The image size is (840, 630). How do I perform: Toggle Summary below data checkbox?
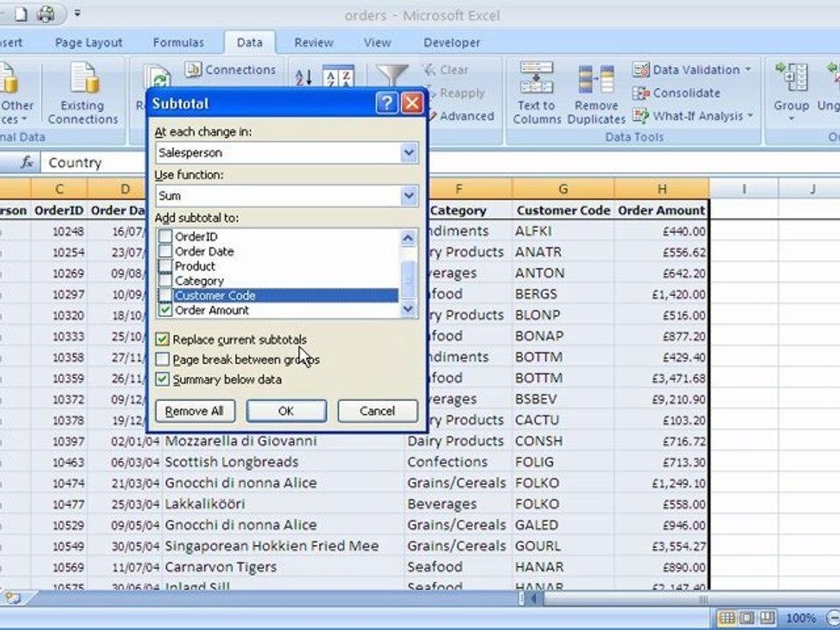coord(163,379)
